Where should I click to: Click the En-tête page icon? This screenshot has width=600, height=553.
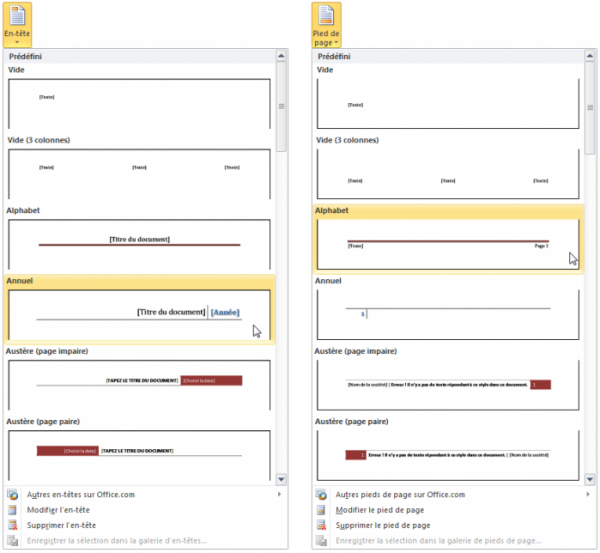17,16
